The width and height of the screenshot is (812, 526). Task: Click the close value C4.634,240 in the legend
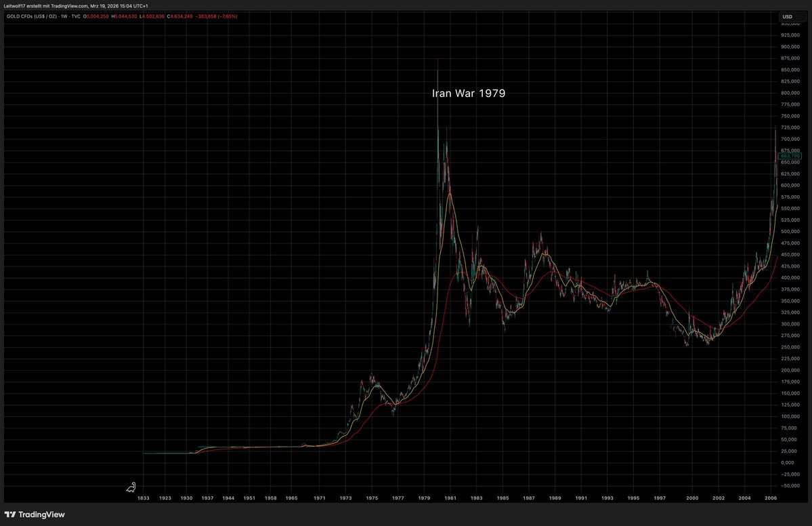180,16
